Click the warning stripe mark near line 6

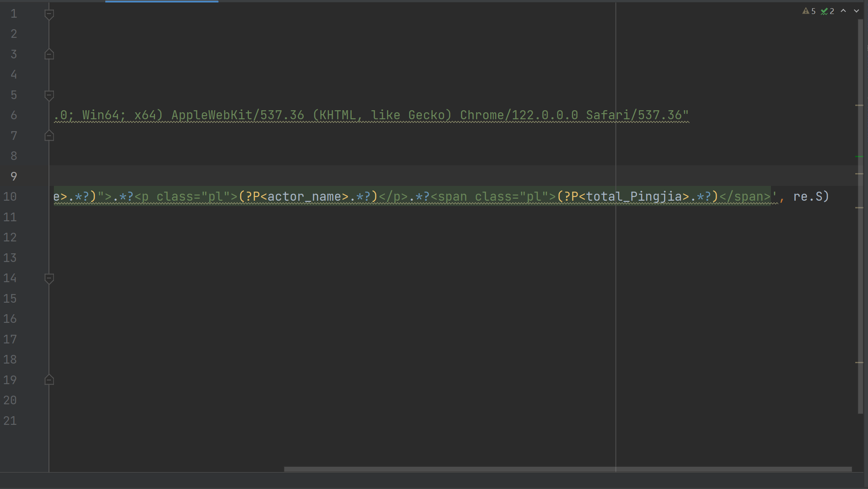859,105
